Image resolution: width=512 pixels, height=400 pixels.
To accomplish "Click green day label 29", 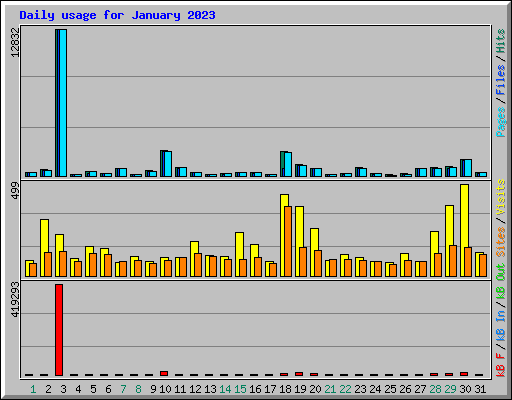I will coord(450,389).
